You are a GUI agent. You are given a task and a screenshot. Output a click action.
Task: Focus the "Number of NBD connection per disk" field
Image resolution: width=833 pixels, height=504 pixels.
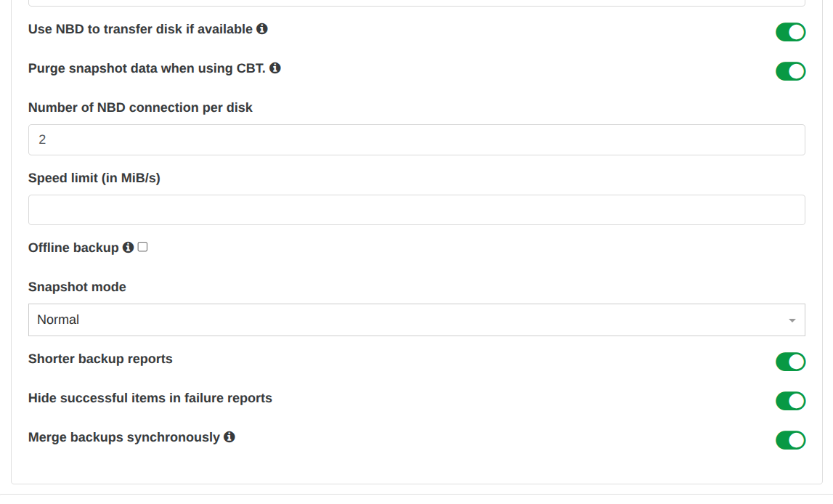pyautogui.click(x=416, y=139)
